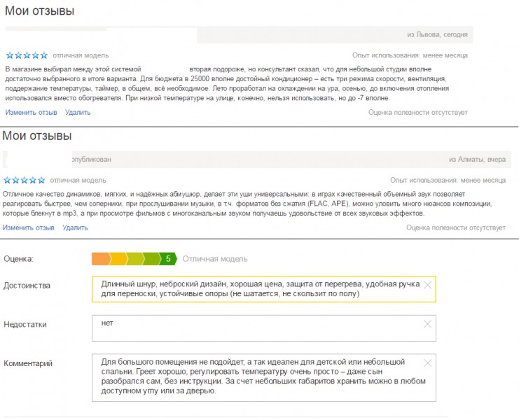This screenshot has height=420, width=519.
Task: Clear the Достоинства field with its X icon
Action: [x=427, y=286]
